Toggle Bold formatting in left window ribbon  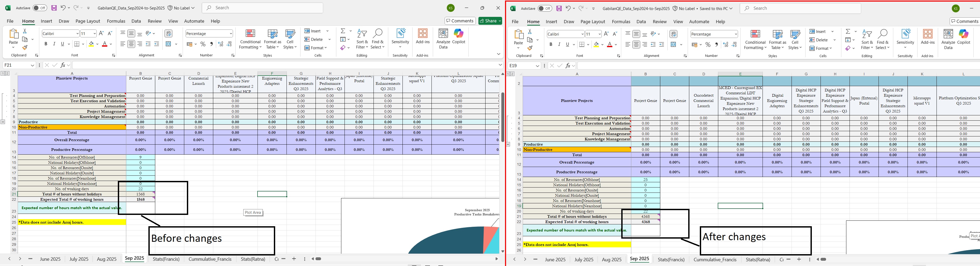click(x=46, y=44)
